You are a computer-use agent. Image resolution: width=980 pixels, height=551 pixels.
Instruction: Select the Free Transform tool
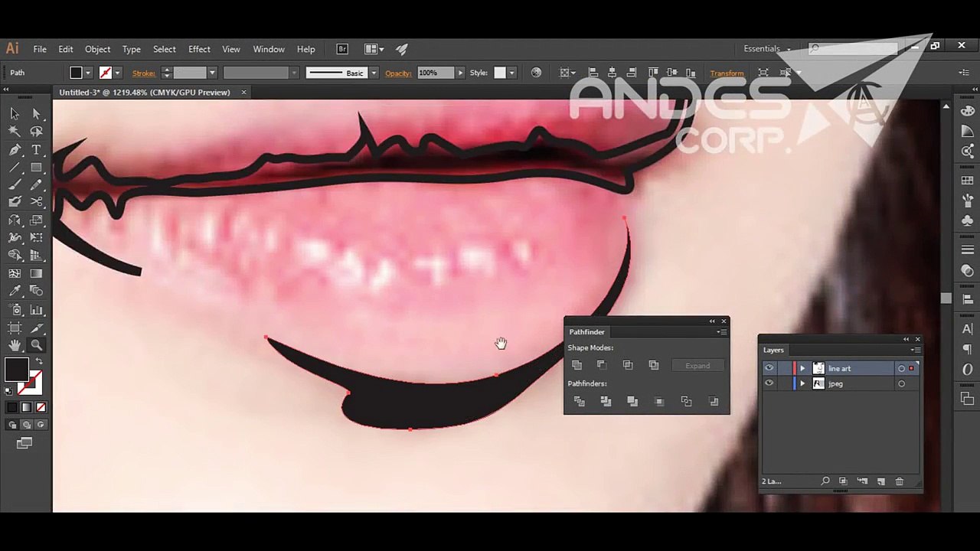[36, 238]
